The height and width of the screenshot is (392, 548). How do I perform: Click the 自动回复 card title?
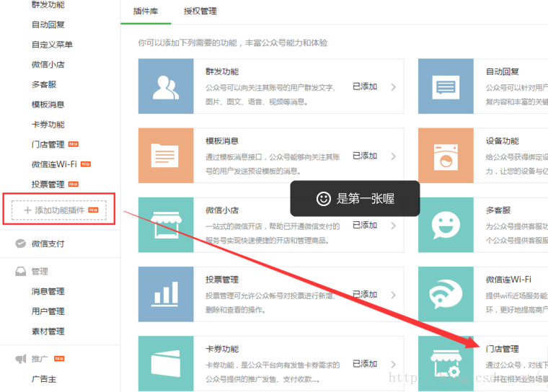[x=503, y=71]
